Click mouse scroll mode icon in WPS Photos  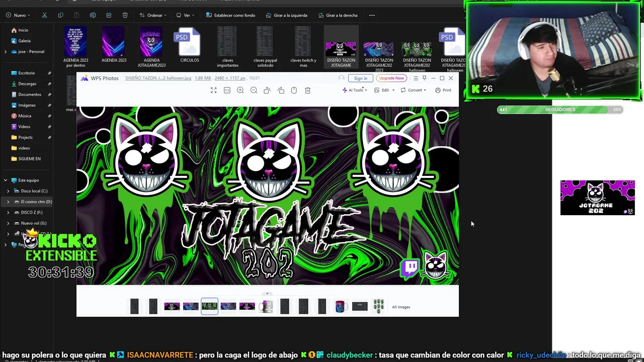tap(294, 90)
